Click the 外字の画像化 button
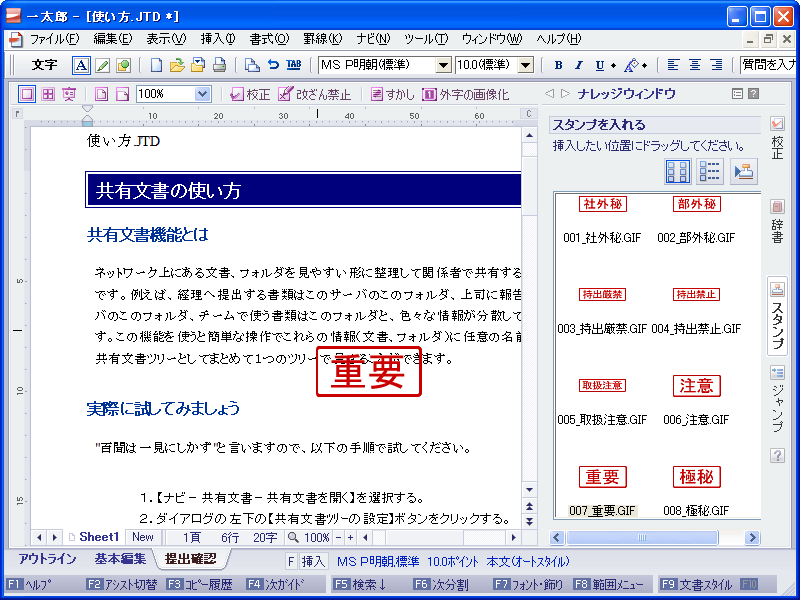Viewport: 800px width, 600px height. [466, 94]
